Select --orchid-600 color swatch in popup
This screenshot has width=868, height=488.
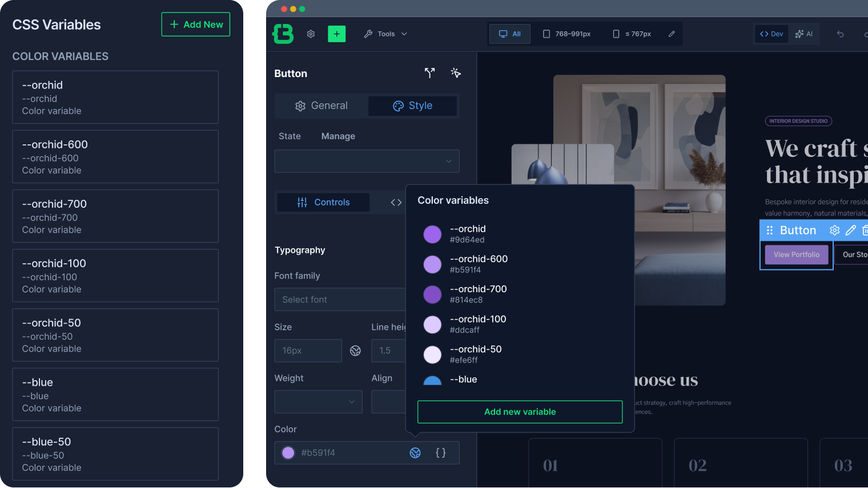[432, 264]
